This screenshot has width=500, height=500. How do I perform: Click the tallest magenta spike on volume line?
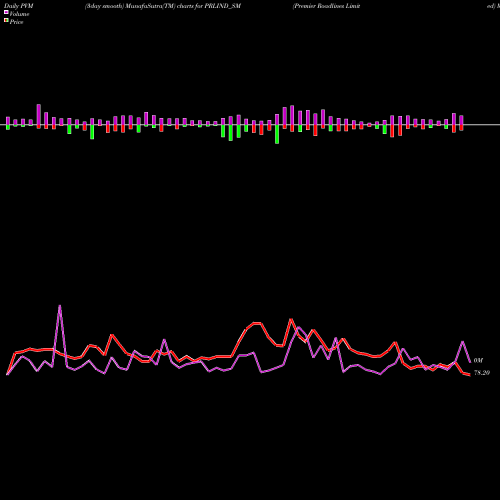point(60,306)
